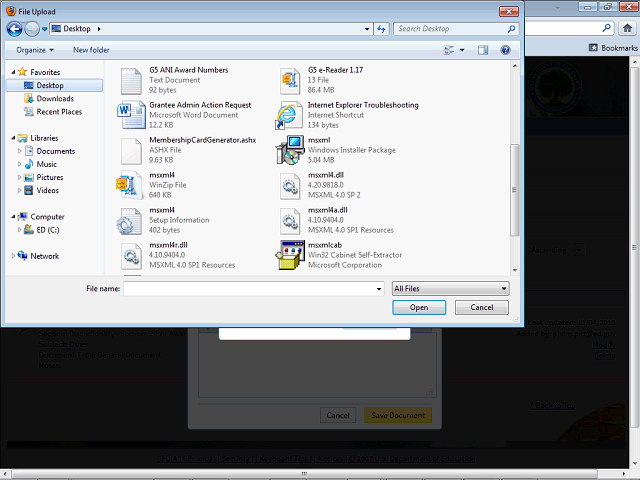Click the file list vertical scrollbar thumb
640x480 pixels.
click(x=514, y=190)
